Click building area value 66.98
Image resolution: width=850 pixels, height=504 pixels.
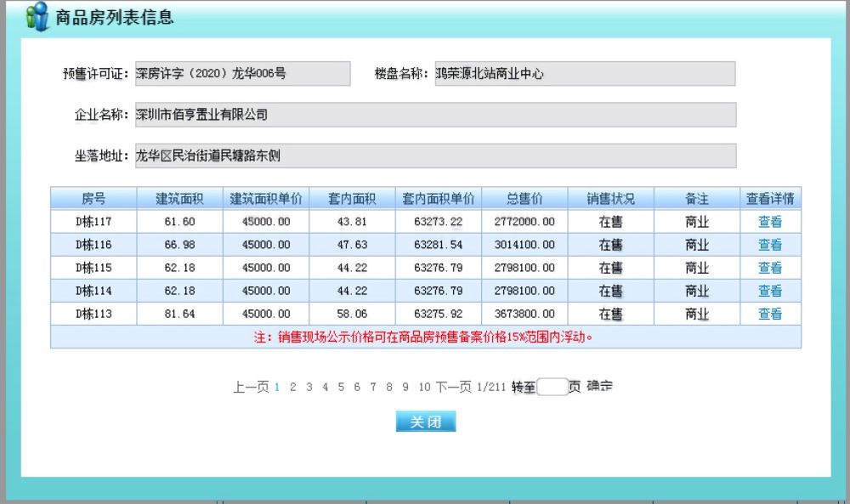[x=180, y=245]
